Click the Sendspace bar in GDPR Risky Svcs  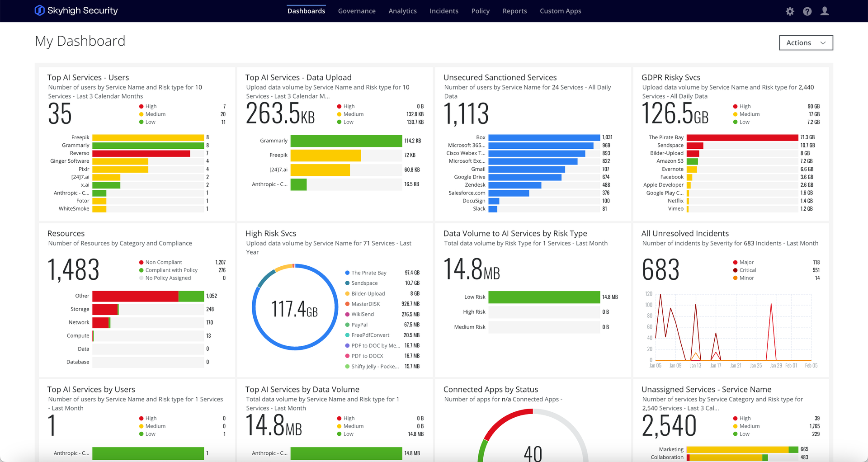695,146
